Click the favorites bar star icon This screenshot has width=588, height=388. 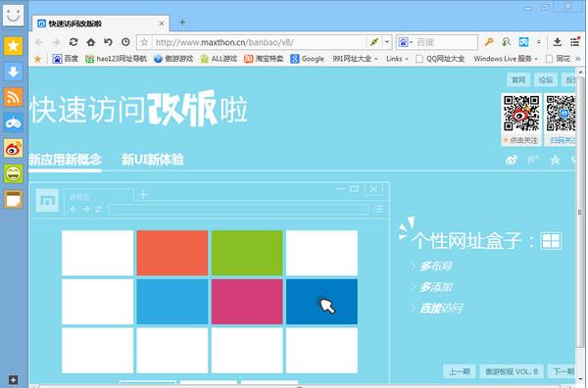pyautogui.click(x=37, y=59)
